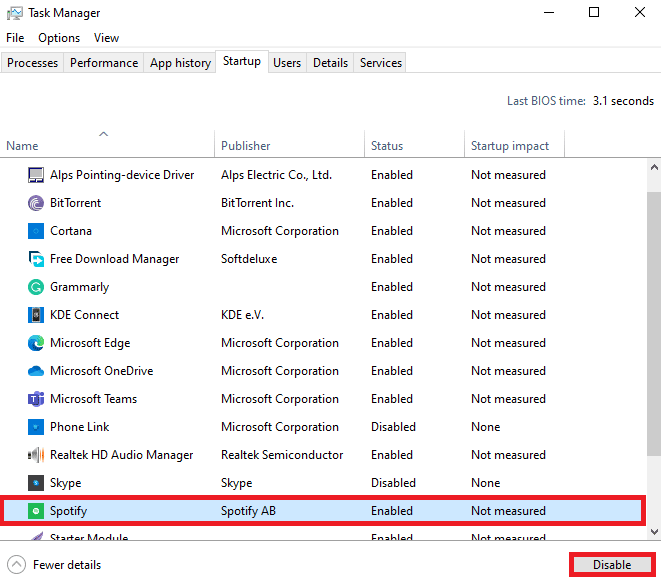Select the Startup tab
The width and height of the screenshot is (661, 587).
242,62
